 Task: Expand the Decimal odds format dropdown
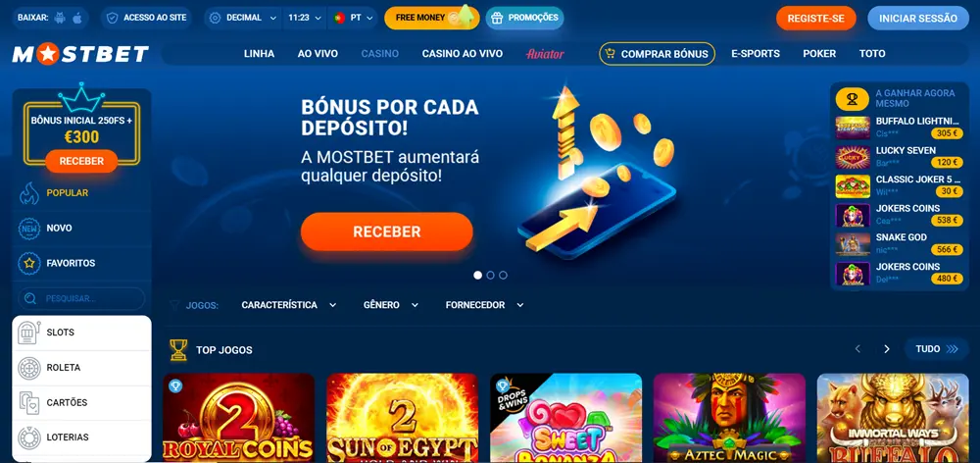tap(244, 18)
